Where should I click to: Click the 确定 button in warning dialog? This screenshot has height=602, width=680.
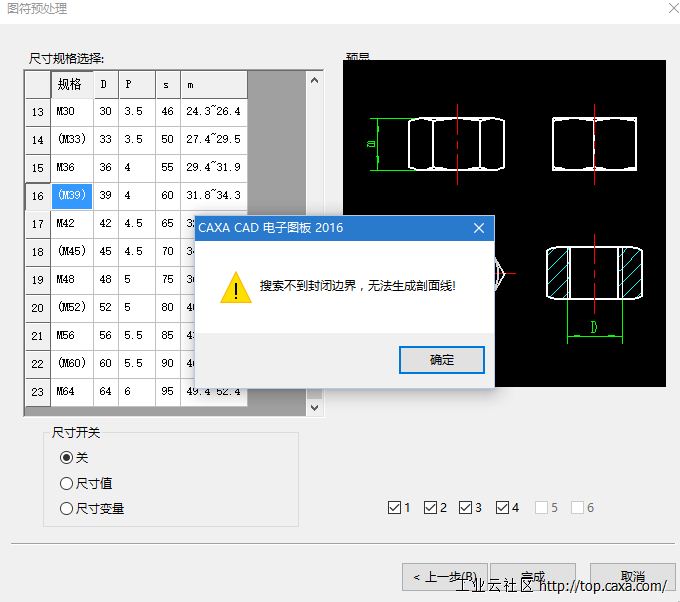click(441, 360)
